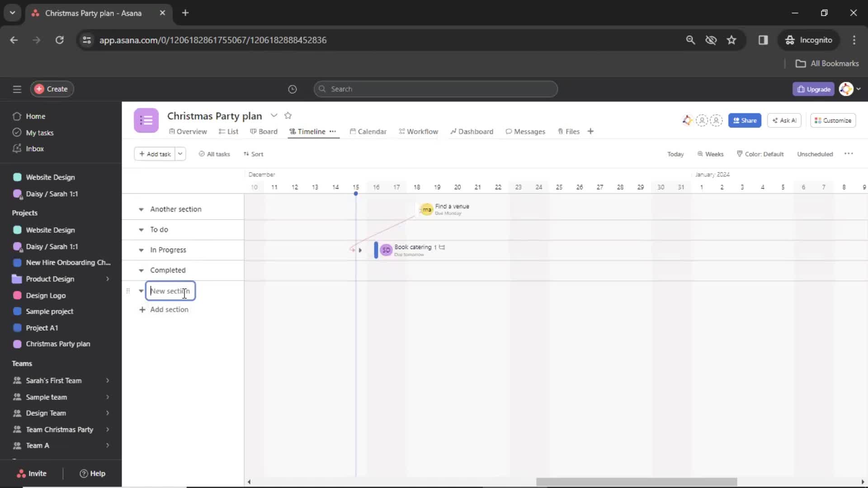Click the Add section button
The width and height of the screenshot is (868, 488).
(x=165, y=309)
